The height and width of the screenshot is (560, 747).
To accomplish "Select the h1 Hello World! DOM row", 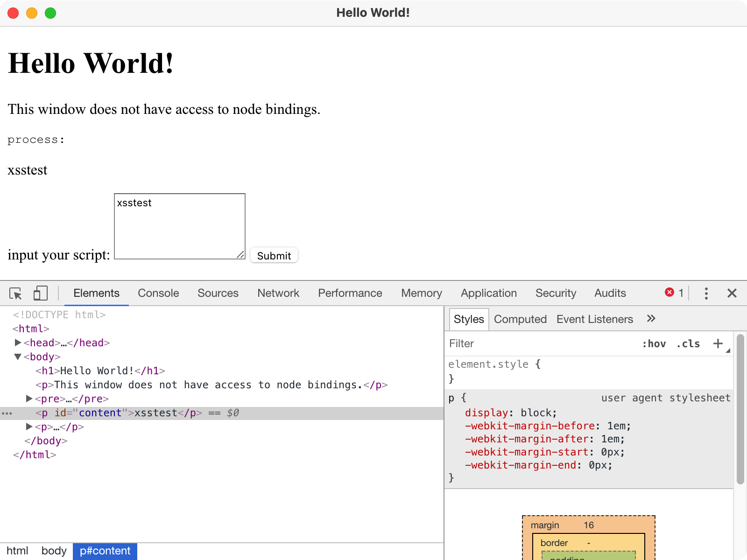I will (222, 371).
